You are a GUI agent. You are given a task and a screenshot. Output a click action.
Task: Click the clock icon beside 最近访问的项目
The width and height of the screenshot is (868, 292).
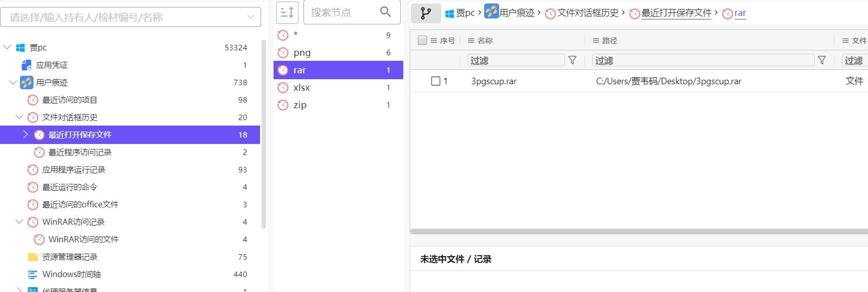(x=33, y=100)
